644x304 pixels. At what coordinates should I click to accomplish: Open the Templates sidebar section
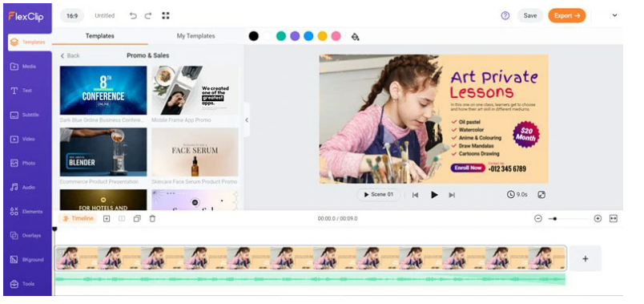click(29, 43)
